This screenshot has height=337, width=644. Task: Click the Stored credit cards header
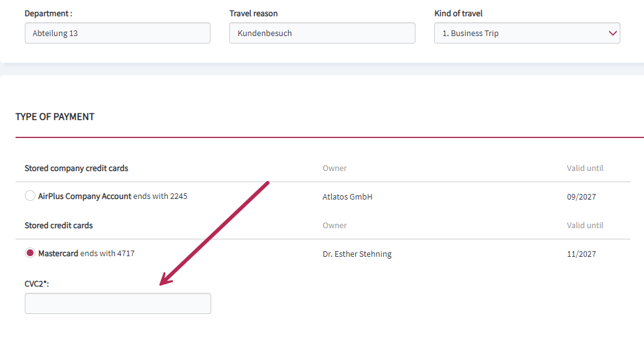click(59, 225)
